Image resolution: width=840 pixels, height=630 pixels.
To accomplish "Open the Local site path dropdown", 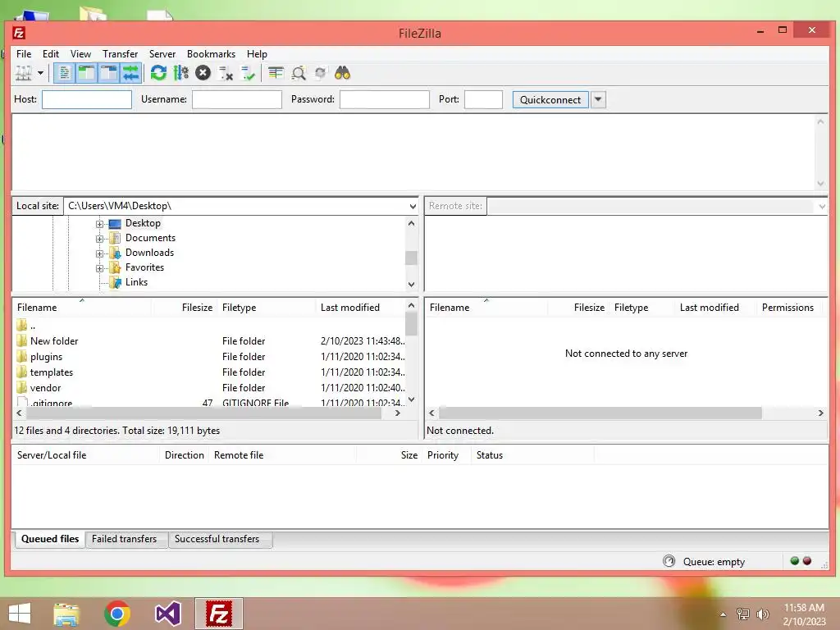I will pyautogui.click(x=413, y=206).
